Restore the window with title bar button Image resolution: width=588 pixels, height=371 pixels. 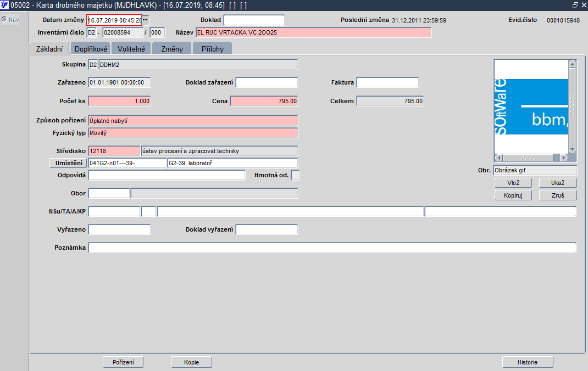[575, 5]
